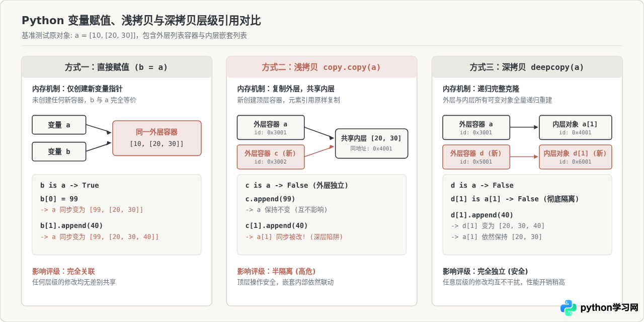This screenshot has height=322, width=644.
Task: Click the title "Python 变量赋值、浅拷贝与深拷贝层级引用对比"
Action: (x=141, y=21)
